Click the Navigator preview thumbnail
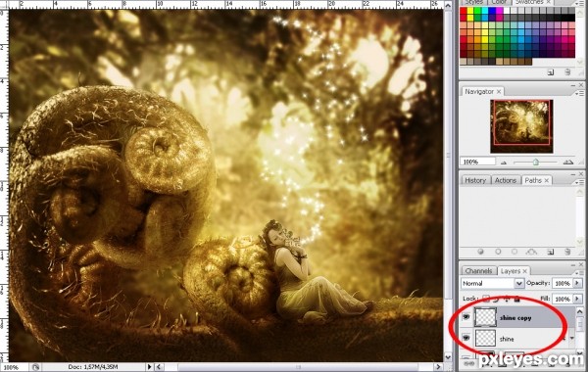 521,126
